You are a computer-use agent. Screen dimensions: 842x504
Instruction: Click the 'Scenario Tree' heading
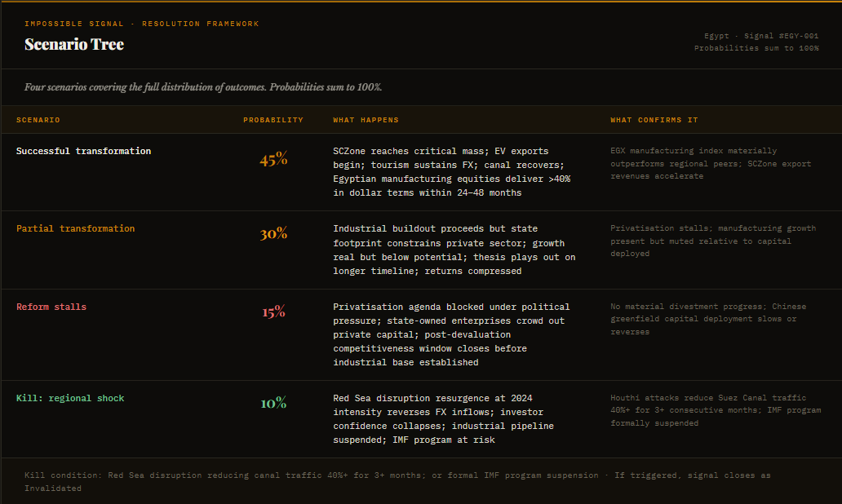click(74, 44)
